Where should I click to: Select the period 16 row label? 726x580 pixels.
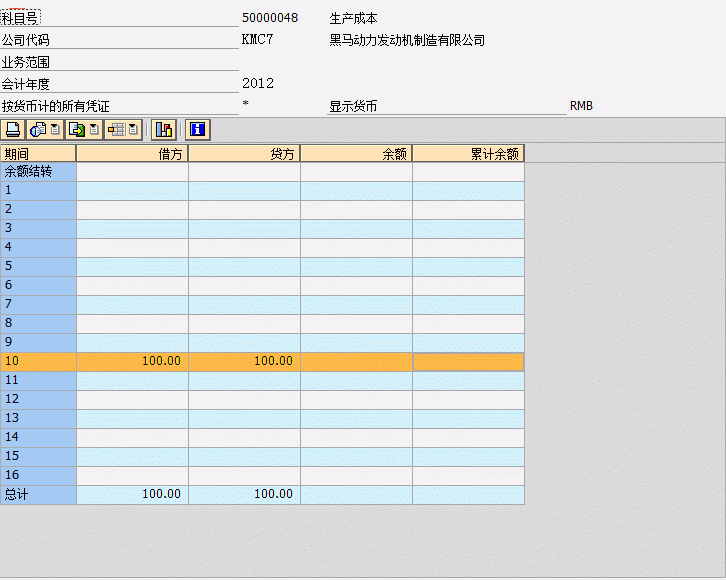[38, 475]
